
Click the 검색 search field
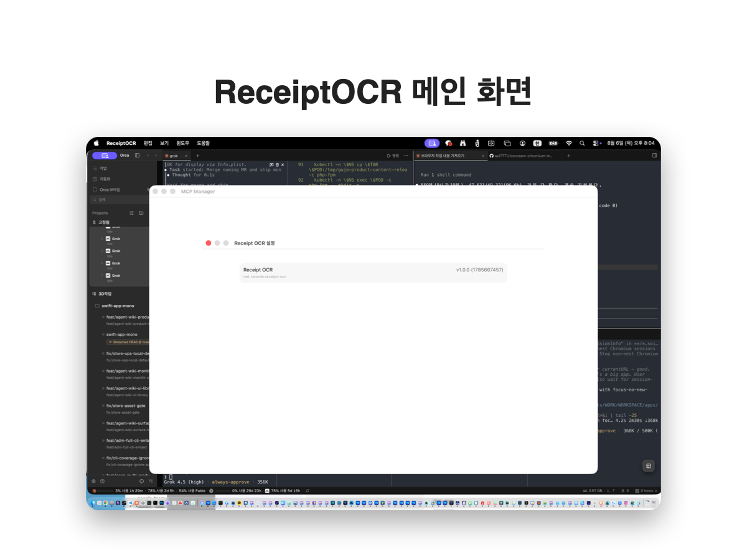coord(118,200)
